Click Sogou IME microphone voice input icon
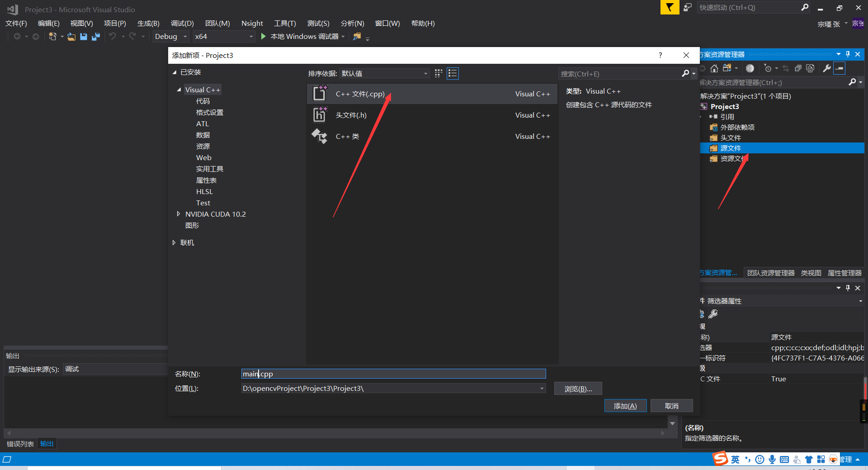 coord(772,460)
